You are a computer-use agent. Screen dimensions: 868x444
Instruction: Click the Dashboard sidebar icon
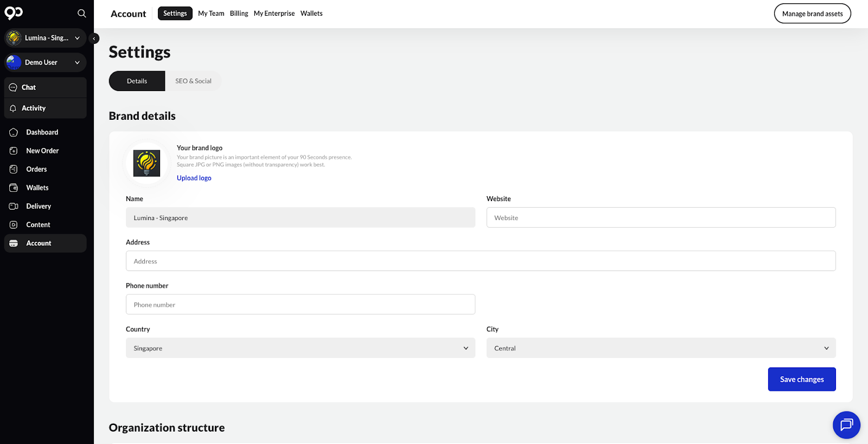(x=14, y=132)
